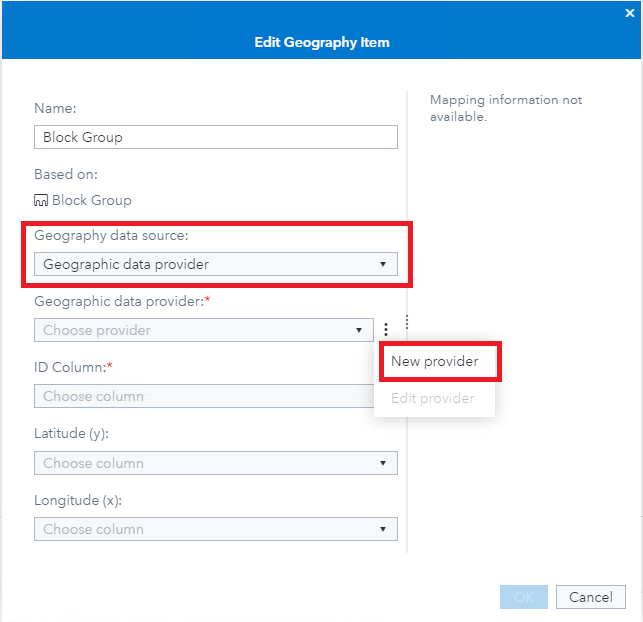Click the Latitude (y) label

coord(71,433)
